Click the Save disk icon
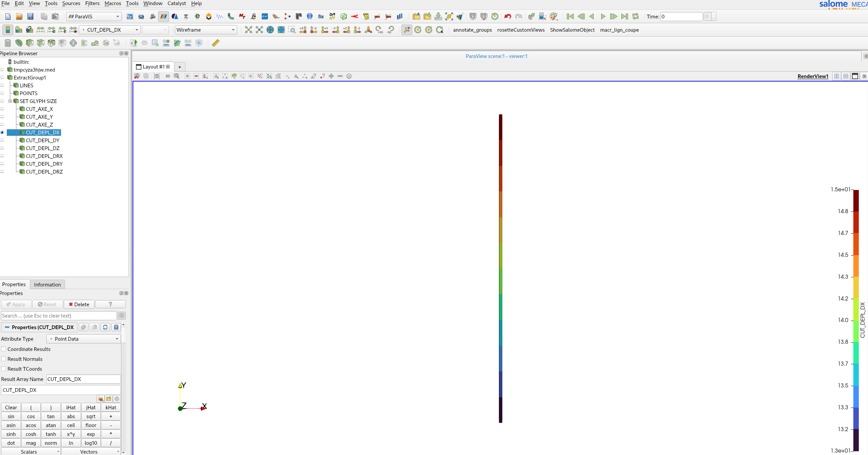868x455 pixels. [30, 16]
